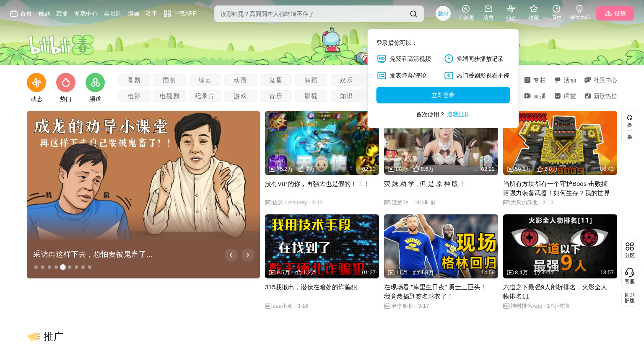Open 专栏 articles icon link
The width and height of the screenshot is (644, 345).
535,80
